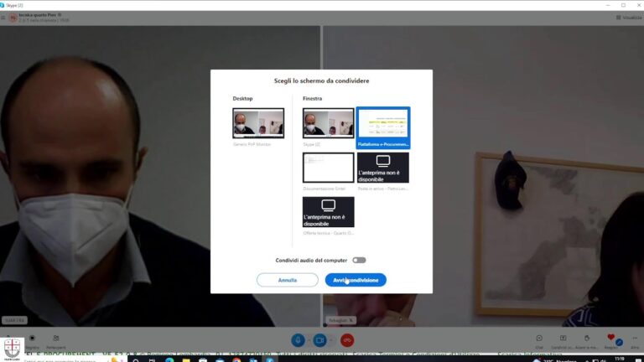Select the Skype [2] window thumbnail
Screen dimensions: 644x362
[328, 123]
